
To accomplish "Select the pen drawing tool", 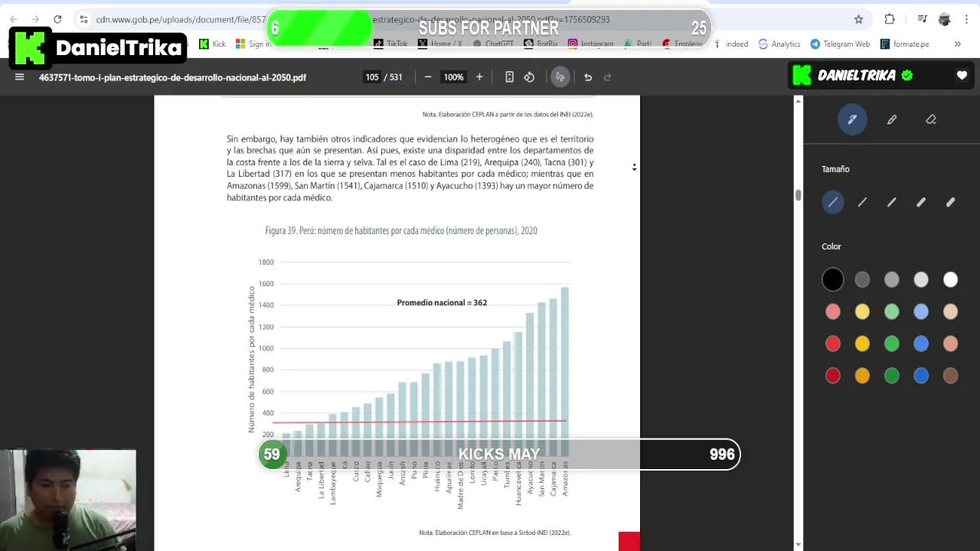I will pos(852,119).
